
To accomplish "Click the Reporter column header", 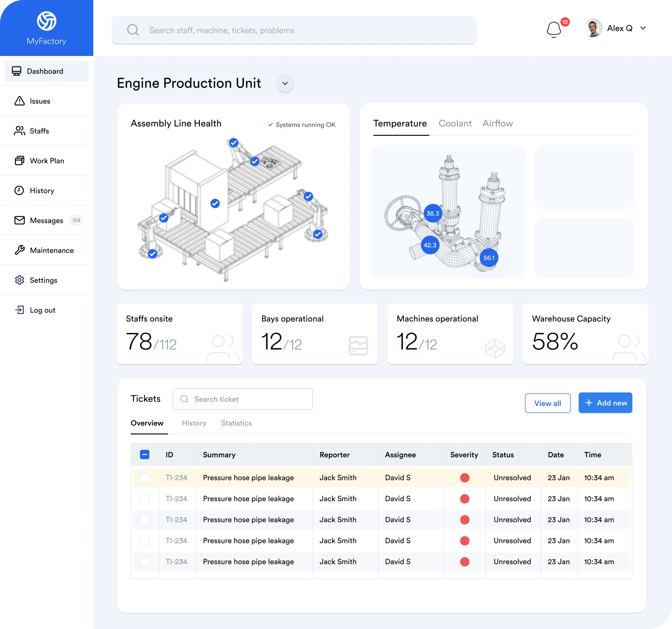I will click(335, 455).
